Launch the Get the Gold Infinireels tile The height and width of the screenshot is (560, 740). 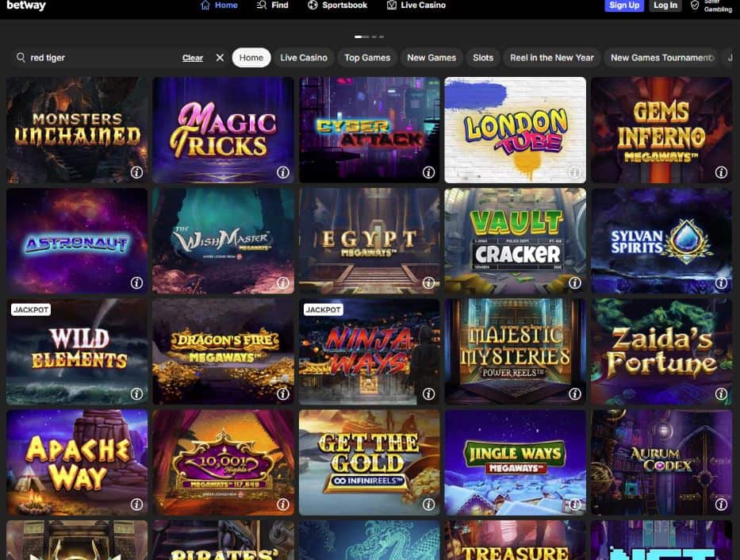(x=370, y=462)
